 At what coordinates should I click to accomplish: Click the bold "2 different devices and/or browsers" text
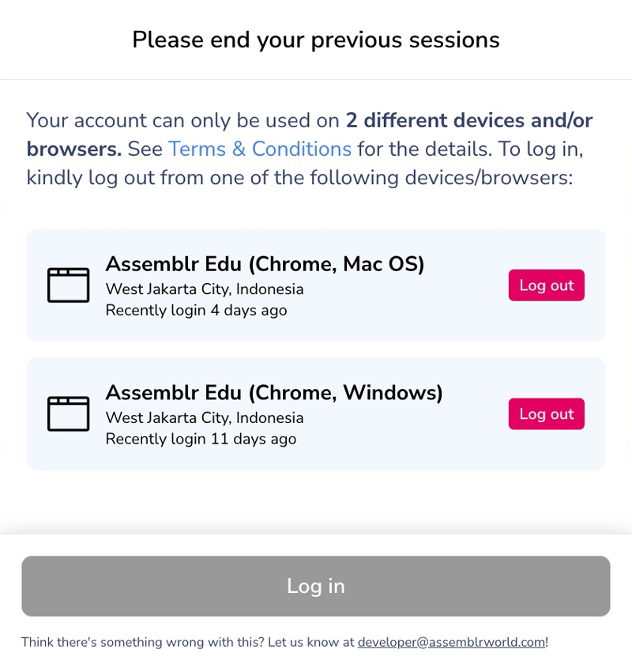click(468, 121)
